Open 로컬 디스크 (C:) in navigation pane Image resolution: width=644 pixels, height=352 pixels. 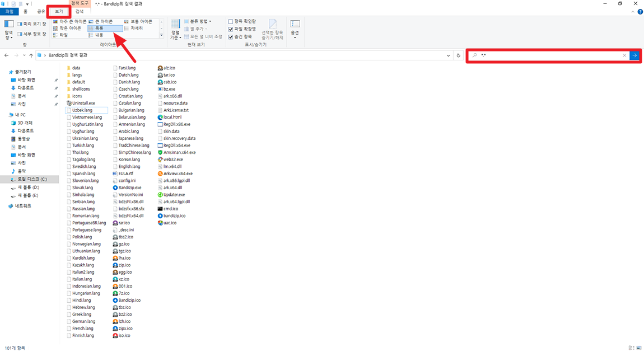pyautogui.click(x=31, y=179)
